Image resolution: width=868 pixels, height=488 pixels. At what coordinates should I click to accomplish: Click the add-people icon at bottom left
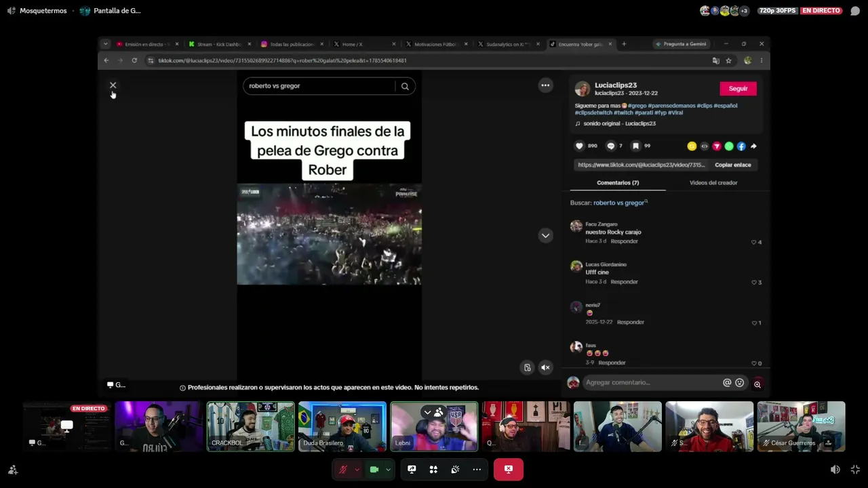coord(12,469)
